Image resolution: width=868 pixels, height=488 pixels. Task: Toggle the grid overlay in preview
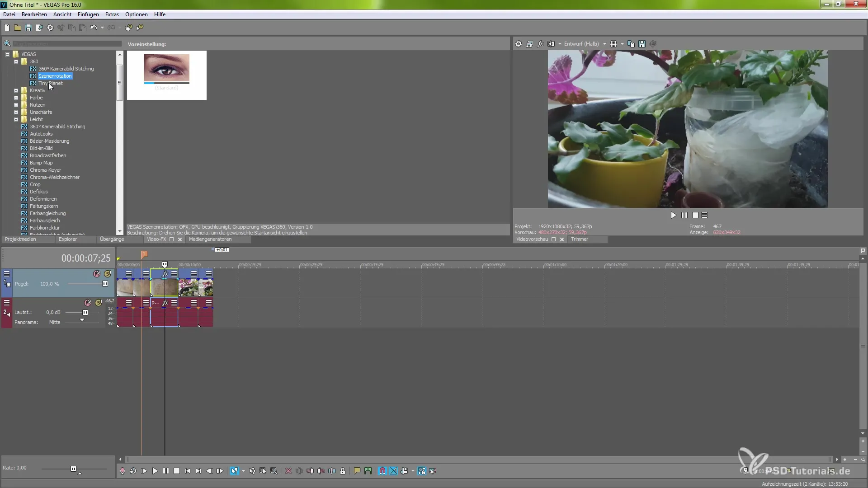[613, 44]
